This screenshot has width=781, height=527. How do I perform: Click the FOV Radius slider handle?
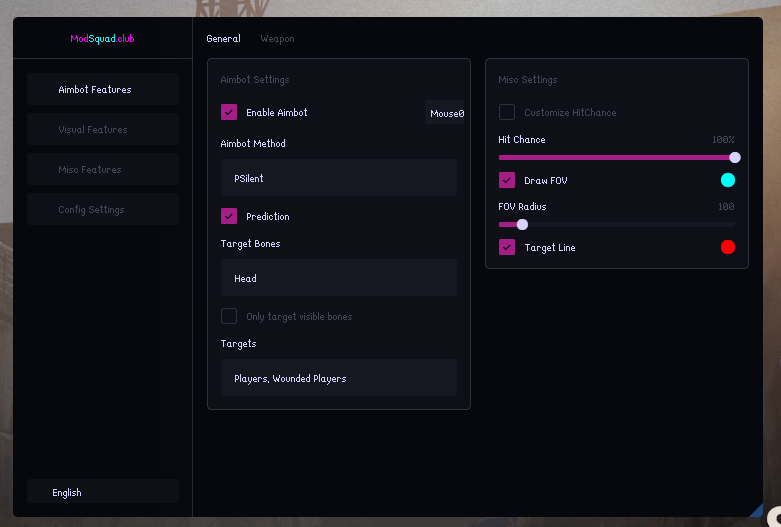522,224
